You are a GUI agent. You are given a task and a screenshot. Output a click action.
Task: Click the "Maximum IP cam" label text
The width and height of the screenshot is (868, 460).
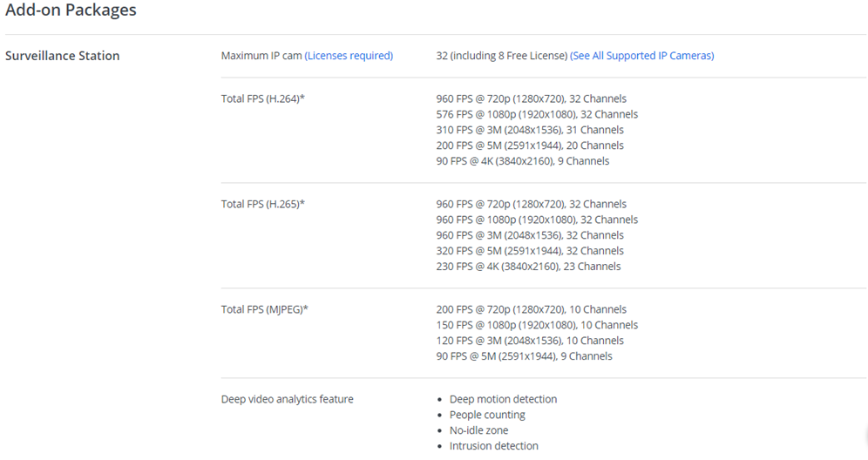(x=261, y=56)
